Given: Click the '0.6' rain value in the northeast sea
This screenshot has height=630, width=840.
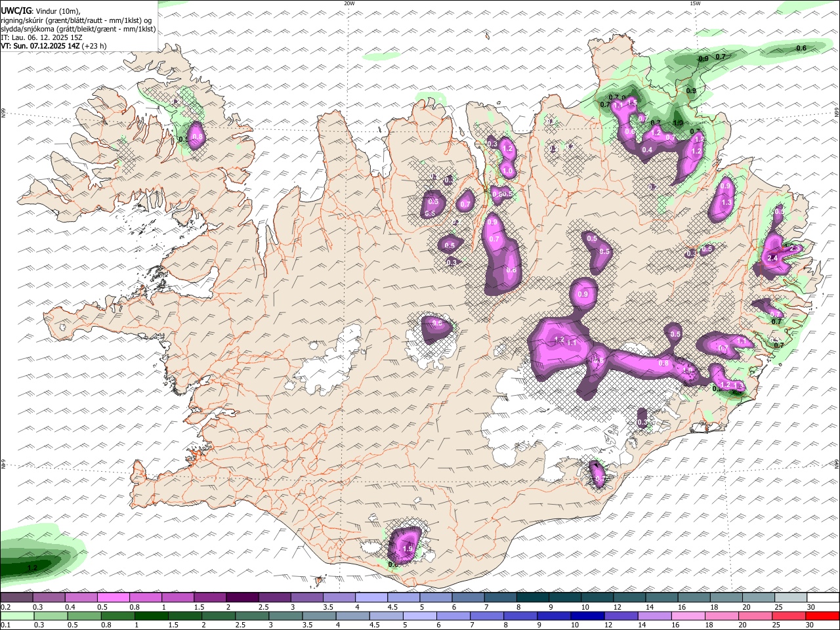Looking at the screenshot, I should [801, 48].
